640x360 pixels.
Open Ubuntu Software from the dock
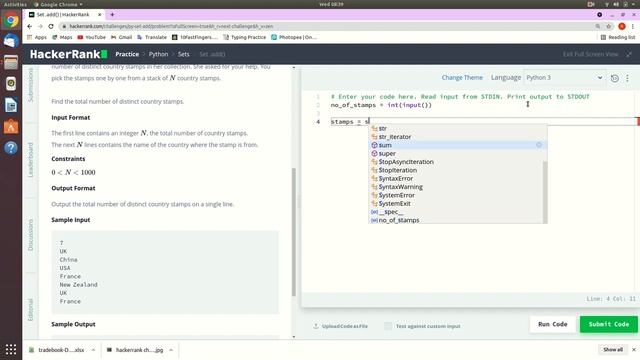point(11,127)
